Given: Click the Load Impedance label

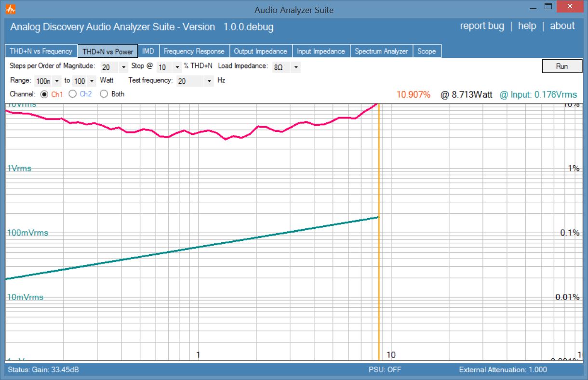Looking at the screenshot, I should (243, 66).
